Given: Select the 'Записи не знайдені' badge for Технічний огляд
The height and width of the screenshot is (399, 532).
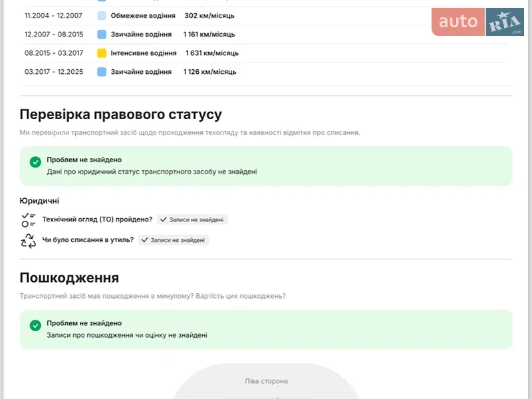Looking at the screenshot, I should click(x=192, y=219).
